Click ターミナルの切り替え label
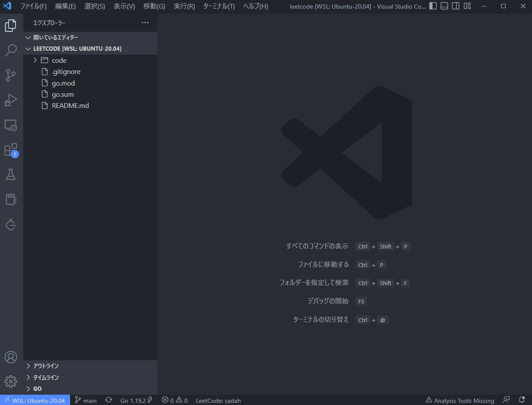Screen dimensions: 532x405 tap(321, 319)
